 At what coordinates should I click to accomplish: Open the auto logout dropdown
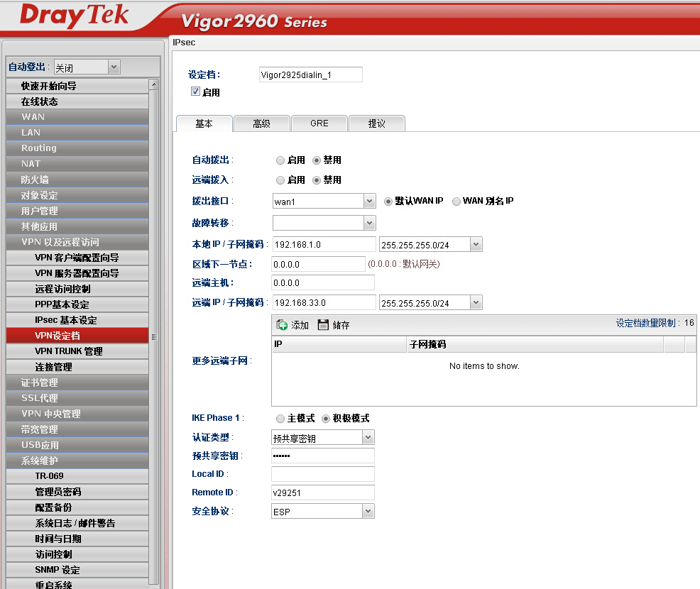coord(114,67)
